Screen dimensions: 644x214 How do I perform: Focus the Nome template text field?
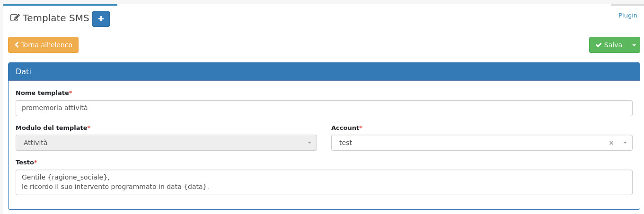(x=324, y=108)
